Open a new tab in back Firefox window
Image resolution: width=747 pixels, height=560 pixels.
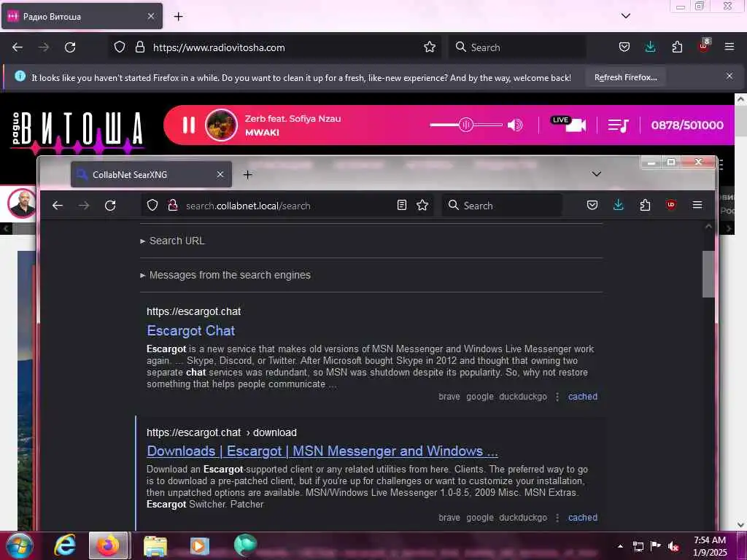[x=178, y=17]
